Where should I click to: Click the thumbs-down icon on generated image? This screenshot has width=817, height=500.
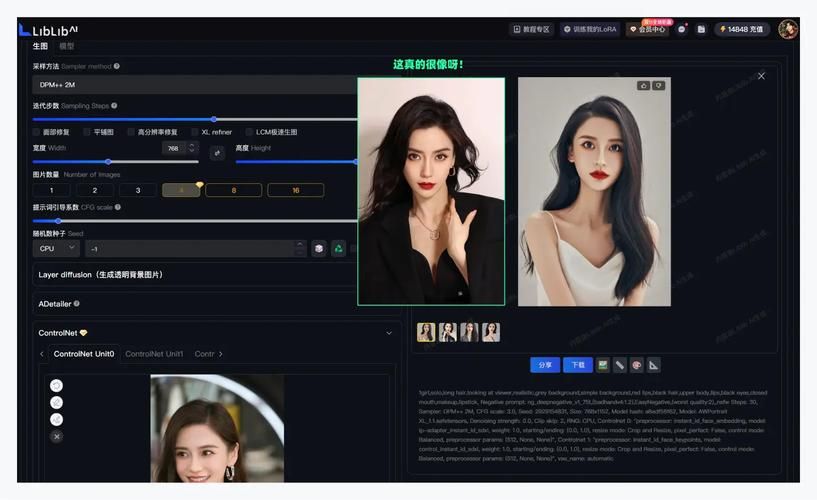point(659,85)
